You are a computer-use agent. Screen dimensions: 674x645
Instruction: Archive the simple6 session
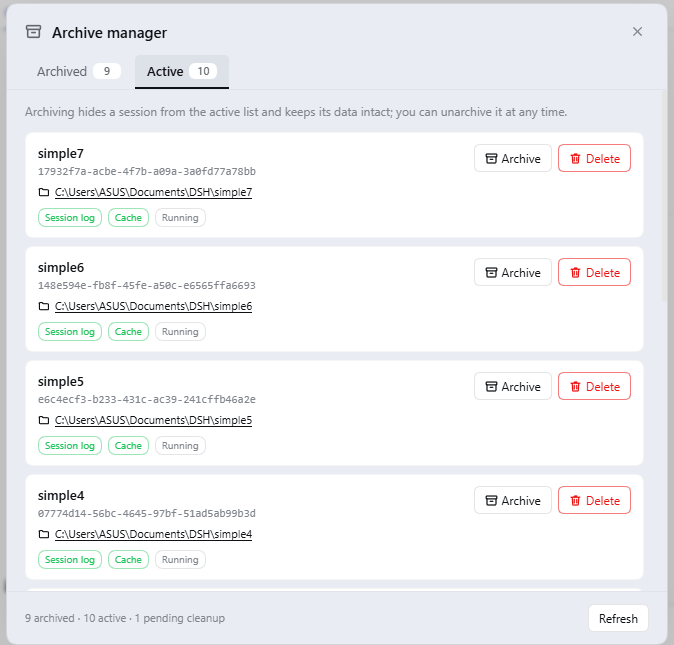click(512, 272)
